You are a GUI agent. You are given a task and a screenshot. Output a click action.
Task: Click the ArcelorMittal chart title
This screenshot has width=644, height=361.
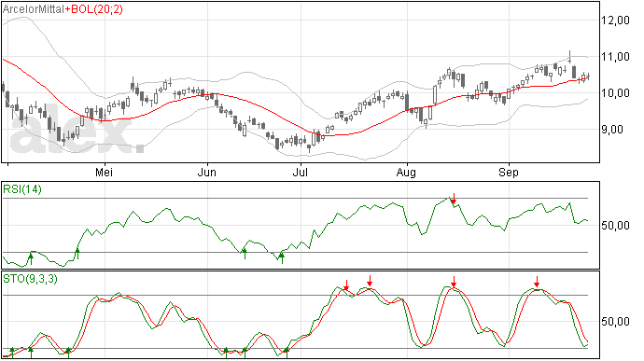tap(34, 9)
